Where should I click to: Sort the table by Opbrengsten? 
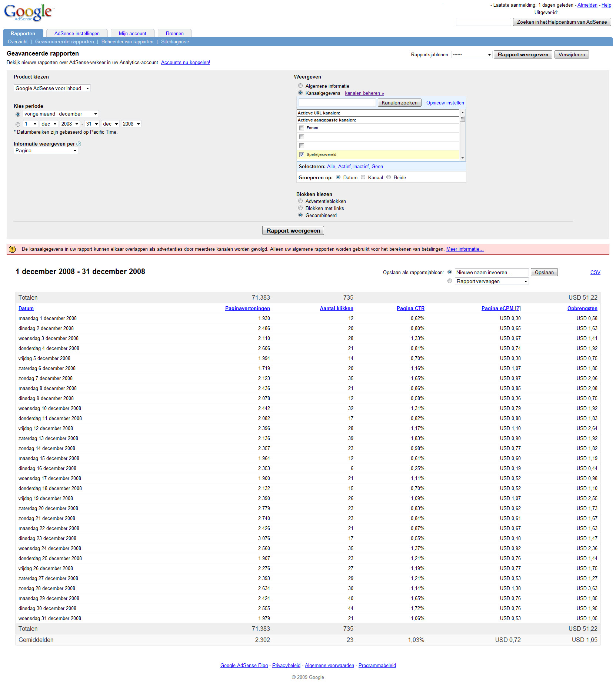582,309
